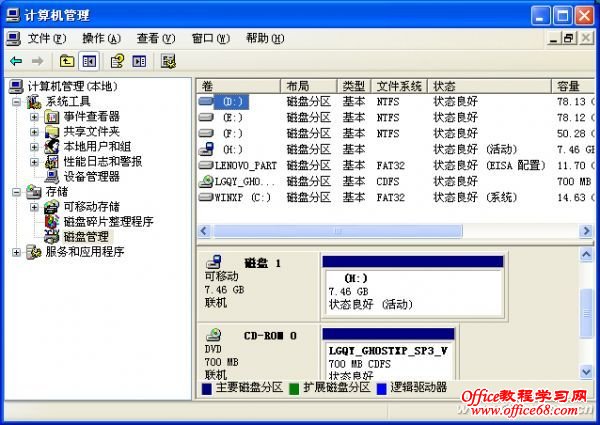This screenshot has width=600, height=425.
Task: Sort by the 文件系统 column header
Action: (399, 86)
